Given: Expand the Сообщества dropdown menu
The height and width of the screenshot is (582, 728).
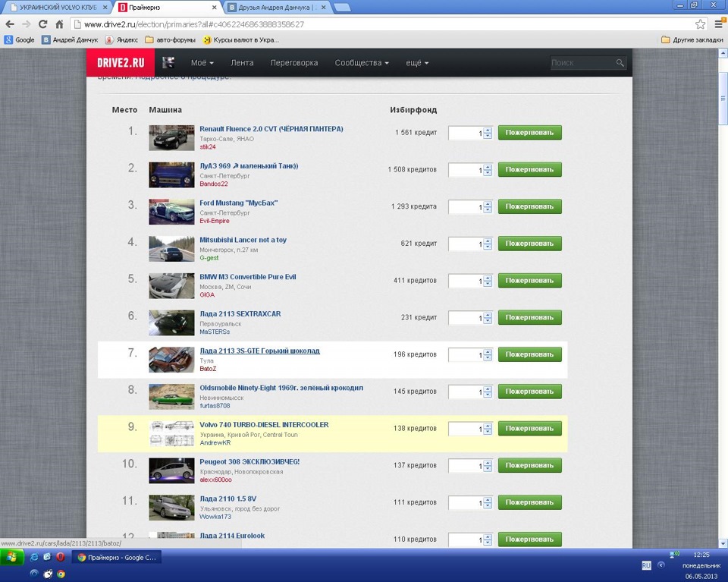Looking at the screenshot, I should click(x=362, y=63).
